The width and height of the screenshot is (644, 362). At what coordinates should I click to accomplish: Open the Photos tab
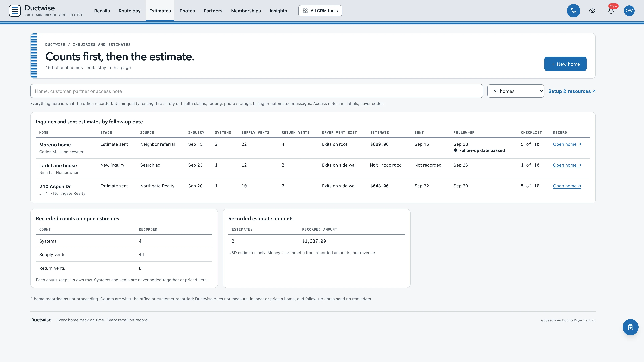187,11
